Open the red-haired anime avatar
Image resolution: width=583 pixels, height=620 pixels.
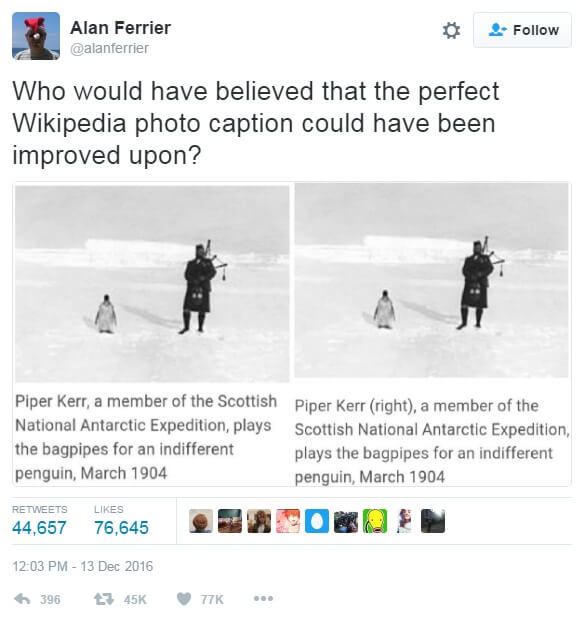click(x=288, y=521)
